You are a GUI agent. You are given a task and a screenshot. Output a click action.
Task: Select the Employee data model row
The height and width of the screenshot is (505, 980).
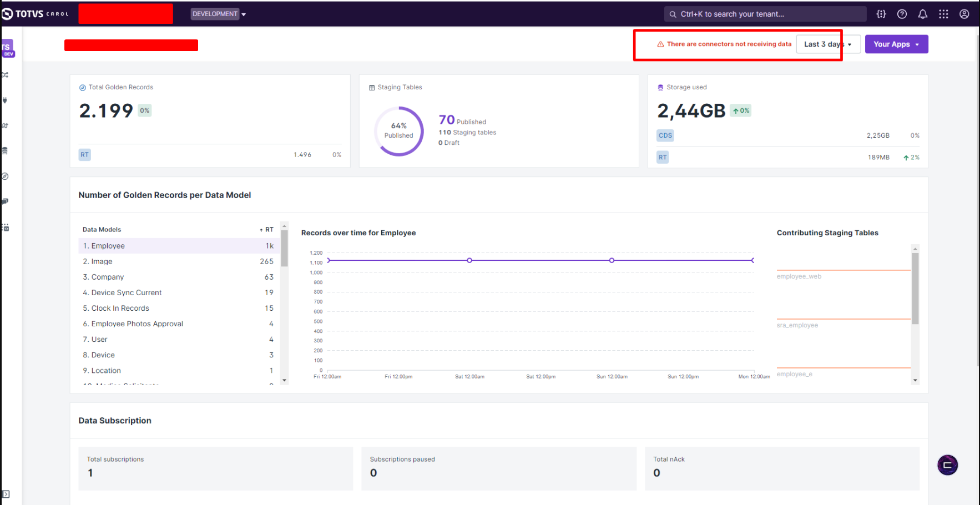click(179, 246)
